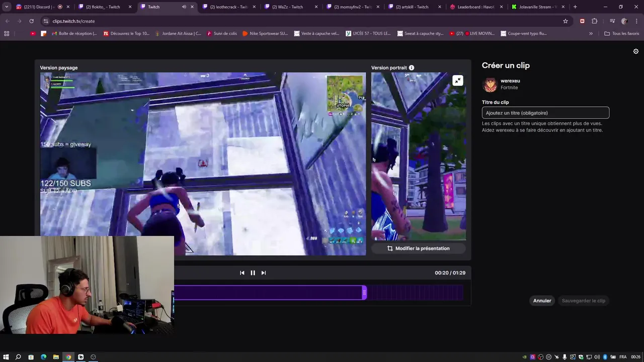Screen dimensions: 644x362
Task: Launch Microsoft Edge from taskbar
Action: (x=43, y=357)
